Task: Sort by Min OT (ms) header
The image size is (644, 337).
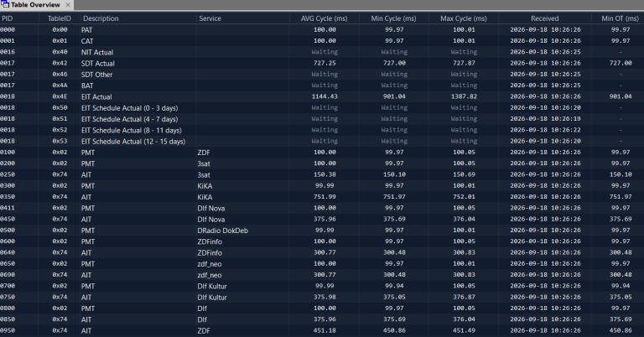Action: (620, 18)
